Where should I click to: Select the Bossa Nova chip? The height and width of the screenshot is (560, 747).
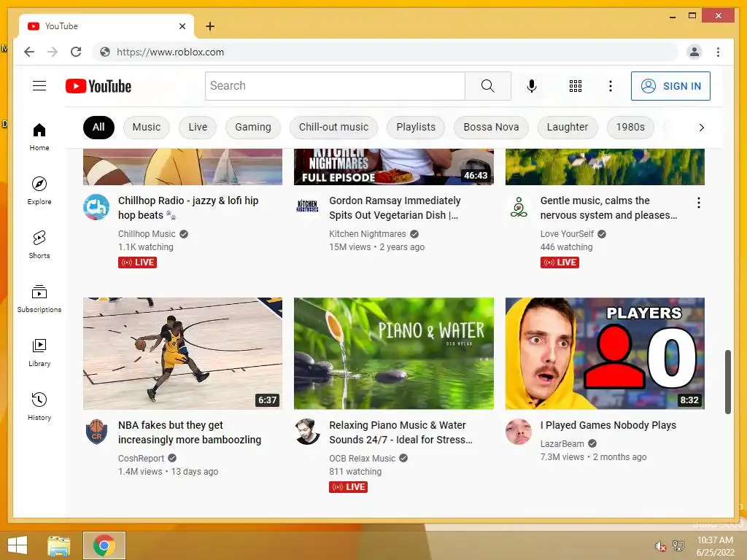(x=491, y=127)
